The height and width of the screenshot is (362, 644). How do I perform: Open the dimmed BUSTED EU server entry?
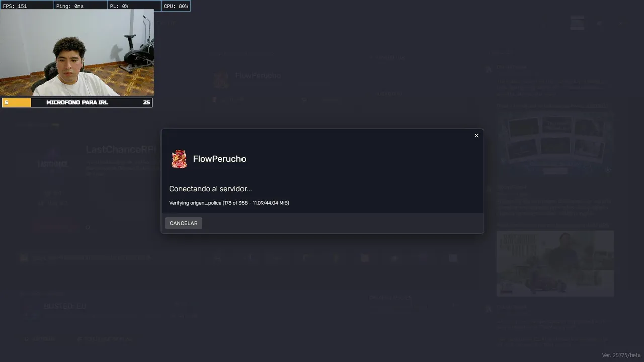(65, 306)
